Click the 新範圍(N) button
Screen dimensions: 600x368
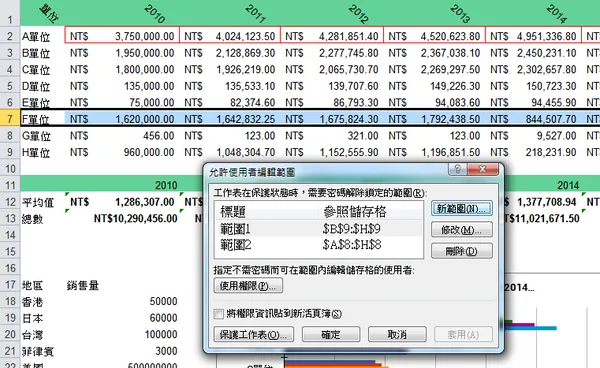[x=461, y=208]
